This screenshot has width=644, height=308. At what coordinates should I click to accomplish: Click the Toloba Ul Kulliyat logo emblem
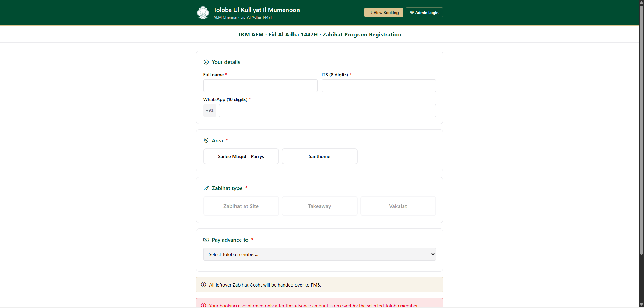click(x=203, y=12)
